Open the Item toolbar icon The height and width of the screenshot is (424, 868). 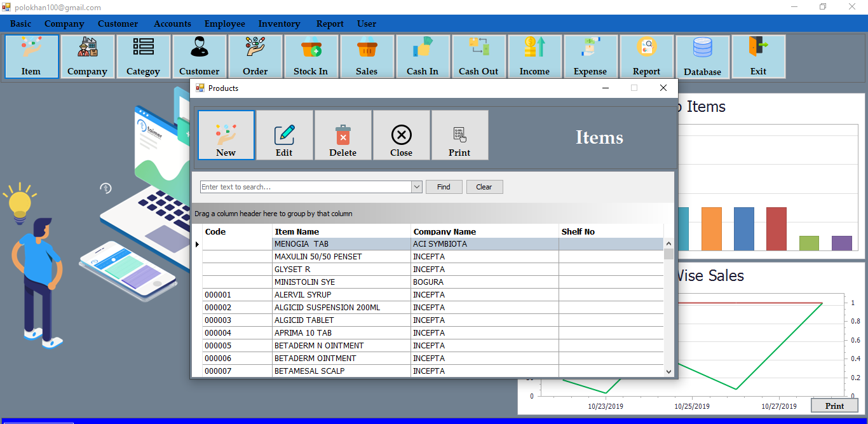tap(31, 57)
